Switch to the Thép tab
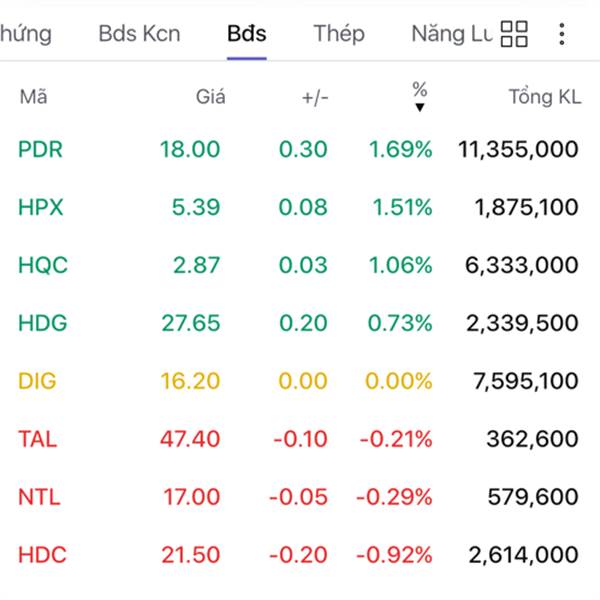Image resolution: width=600 pixels, height=600 pixels. point(339,33)
